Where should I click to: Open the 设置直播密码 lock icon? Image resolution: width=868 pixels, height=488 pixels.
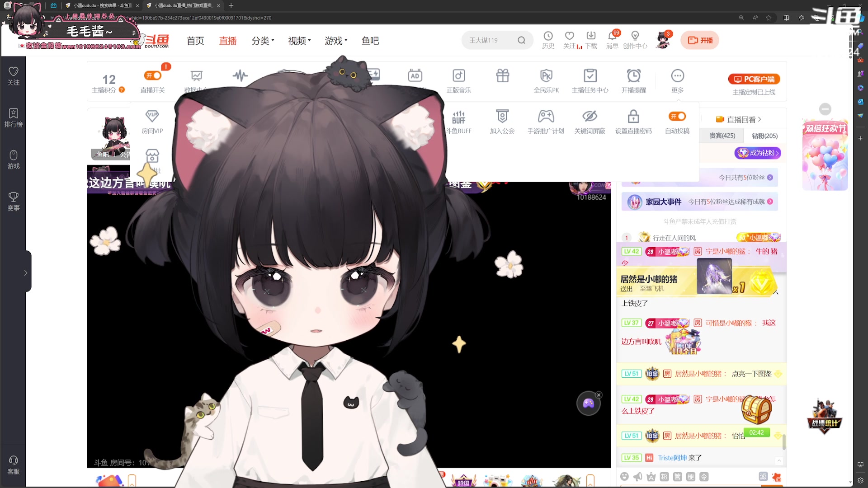pyautogui.click(x=633, y=122)
